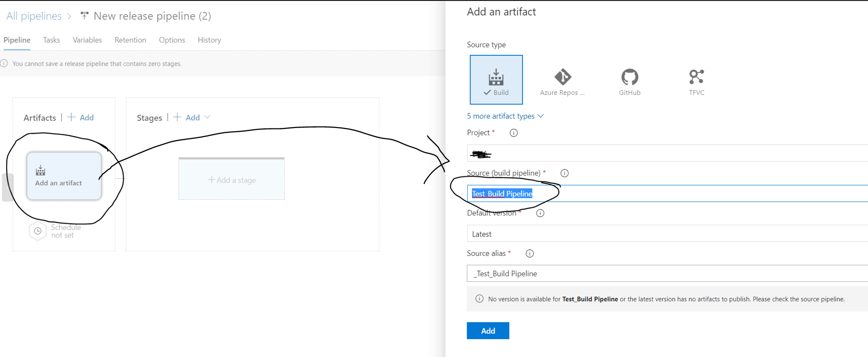Click the Project info icon

[x=514, y=133]
